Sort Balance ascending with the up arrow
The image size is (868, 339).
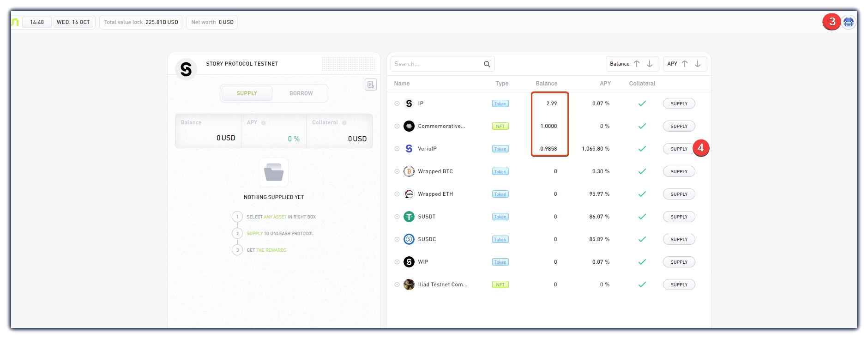point(637,64)
